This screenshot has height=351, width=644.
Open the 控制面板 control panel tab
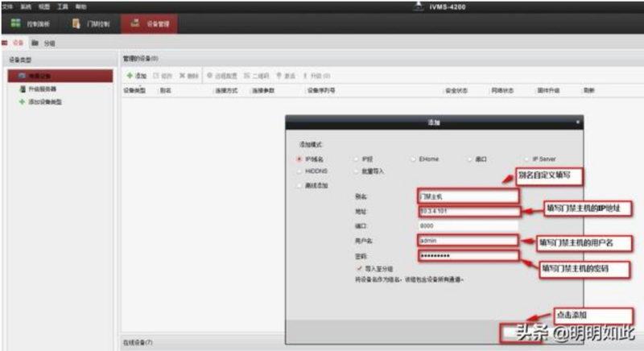point(31,24)
